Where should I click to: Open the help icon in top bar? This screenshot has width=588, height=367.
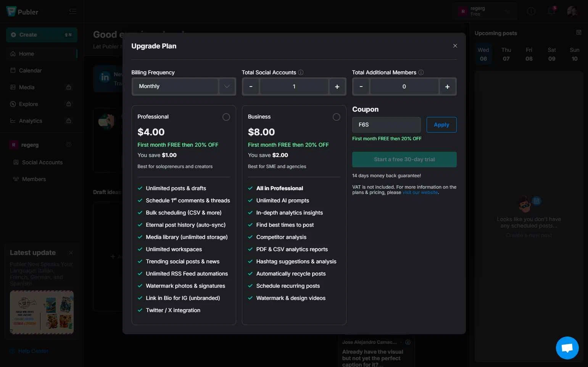pyautogui.click(x=531, y=11)
